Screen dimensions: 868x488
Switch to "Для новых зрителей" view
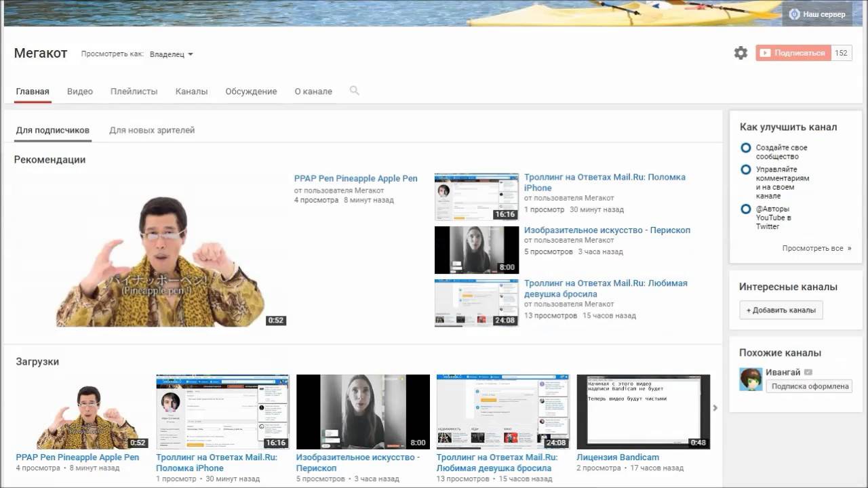pyautogui.click(x=152, y=130)
